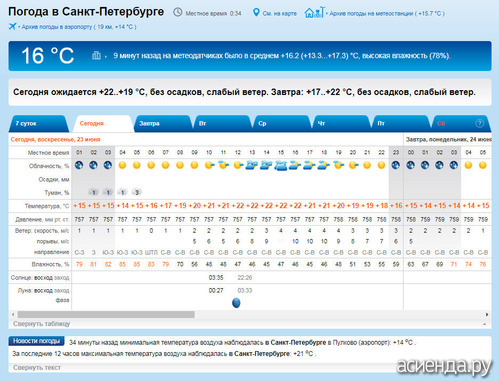Click sunset time 22:26

[245, 278]
